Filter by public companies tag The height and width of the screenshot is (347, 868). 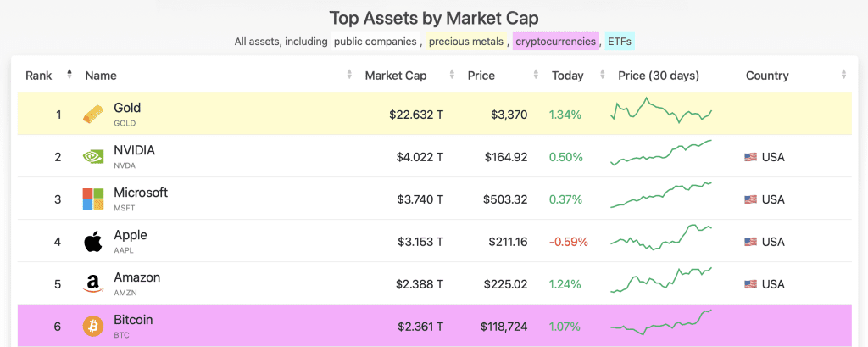pos(375,41)
